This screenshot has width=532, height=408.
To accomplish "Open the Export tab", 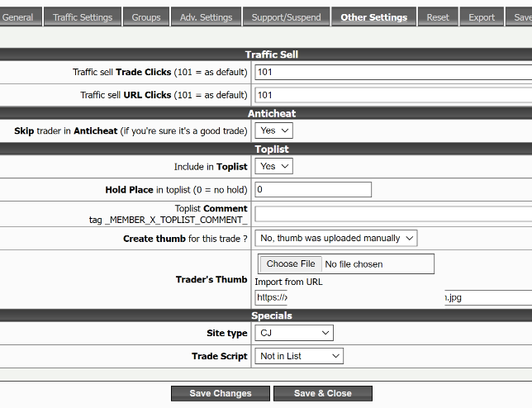I will 482,17.
